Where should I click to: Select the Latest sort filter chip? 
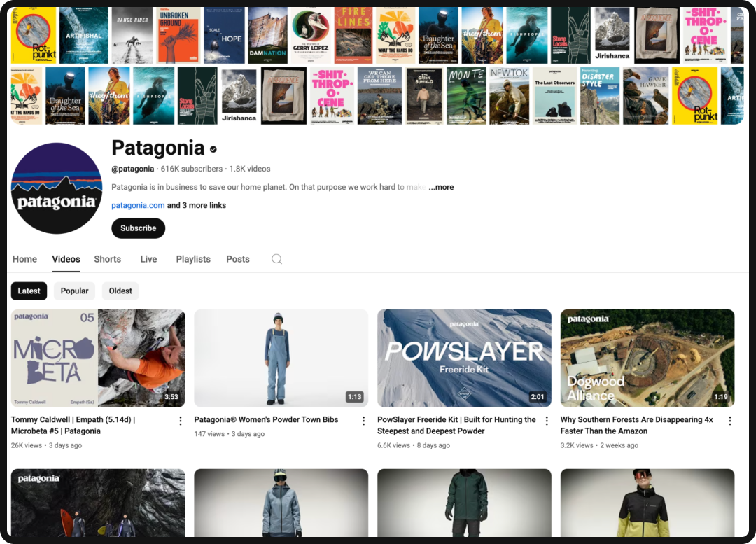(x=29, y=291)
